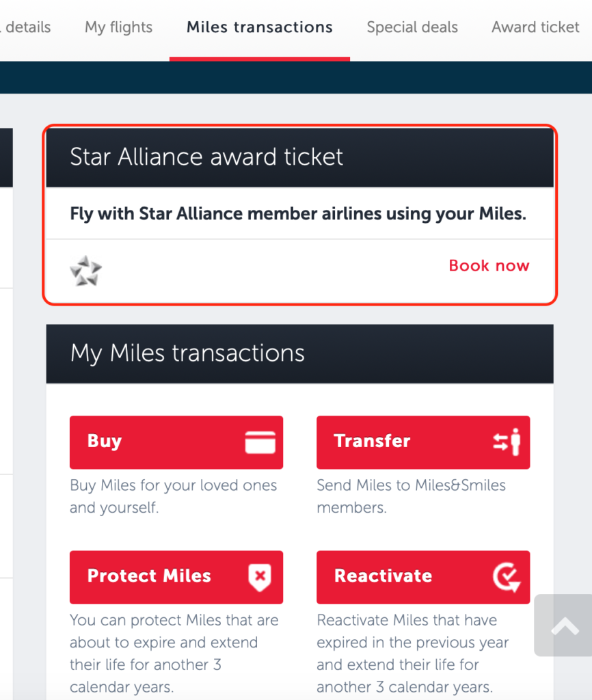Open the partially visible details tab
592x700 pixels.
(25, 27)
